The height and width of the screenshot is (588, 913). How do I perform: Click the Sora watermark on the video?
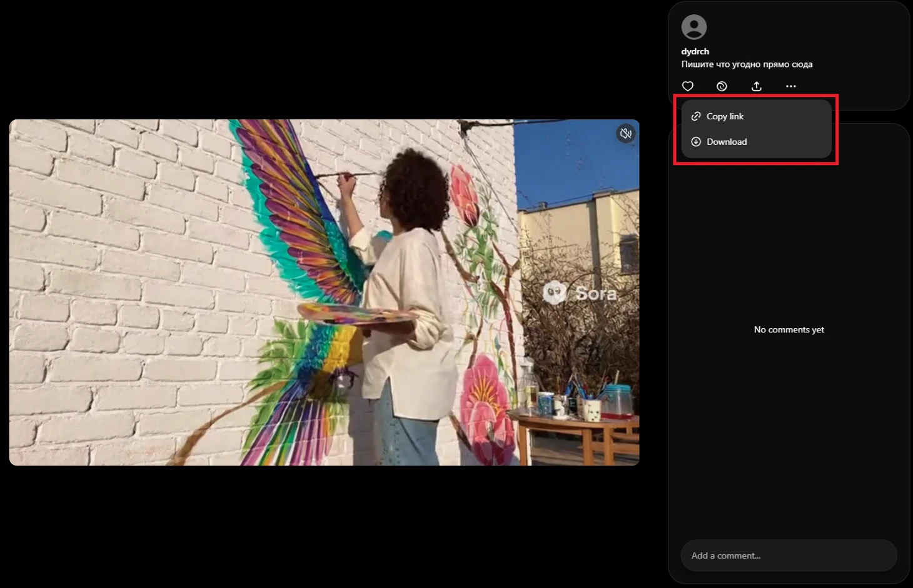580,292
